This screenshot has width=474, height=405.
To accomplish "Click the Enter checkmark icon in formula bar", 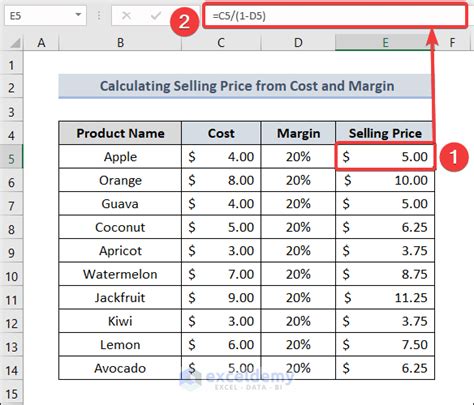I will tap(156, 15).
